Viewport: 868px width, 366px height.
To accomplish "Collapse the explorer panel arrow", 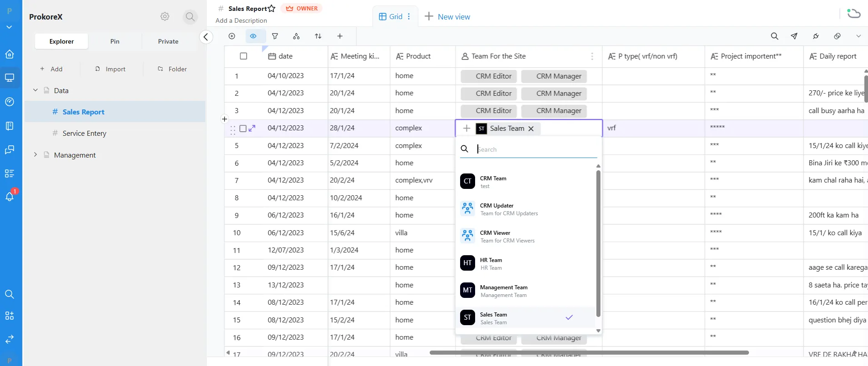I will (206, 37).
